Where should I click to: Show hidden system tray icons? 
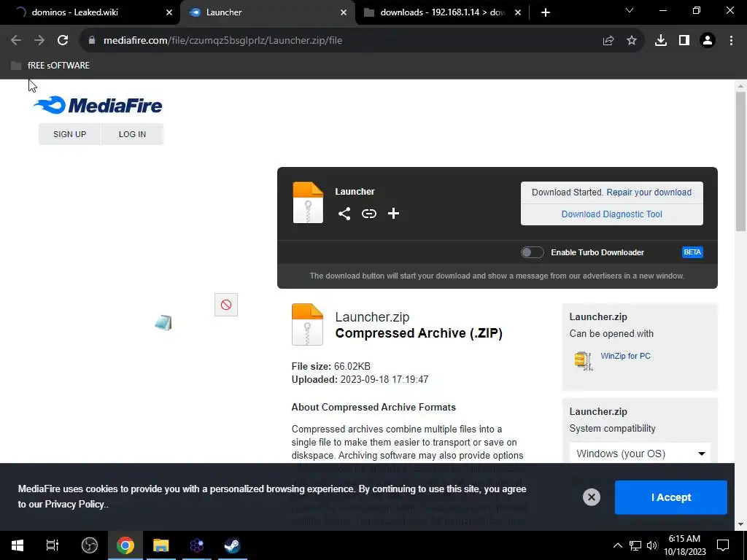pyautogui.click(x=617, y=545)
